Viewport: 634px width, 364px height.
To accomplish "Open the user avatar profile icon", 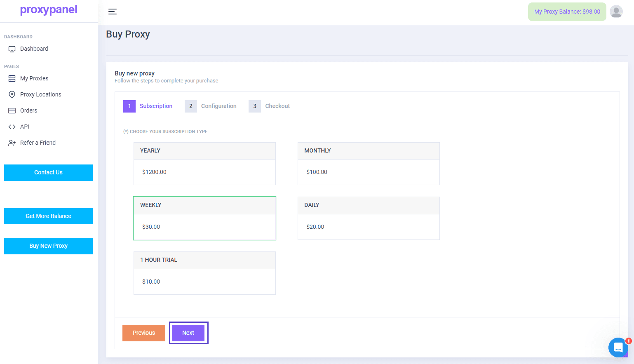I will point(616,12).
